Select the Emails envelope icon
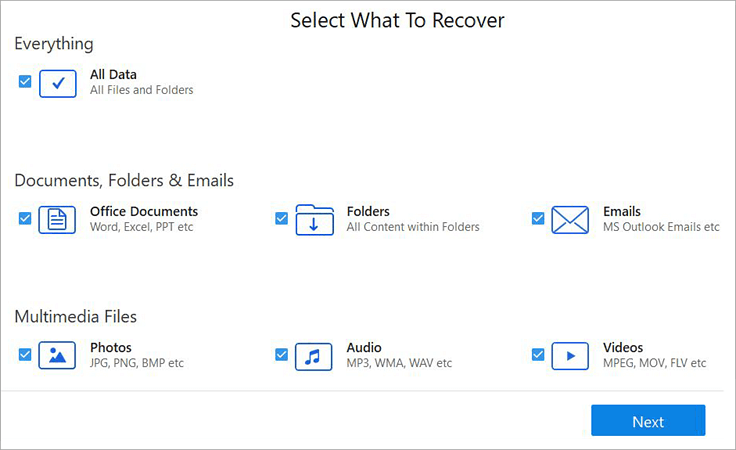This screenshot has height=450, width=736. [x=570, y=219]
